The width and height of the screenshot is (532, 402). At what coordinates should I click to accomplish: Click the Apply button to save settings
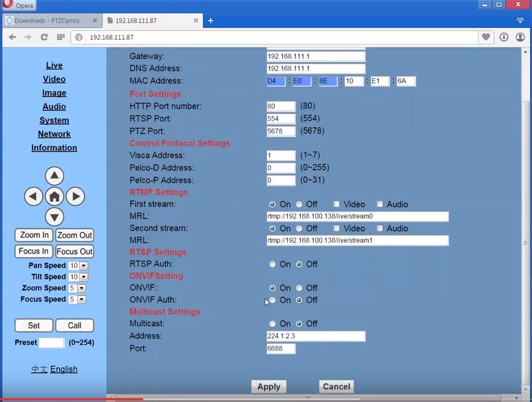tap(268, 386)
